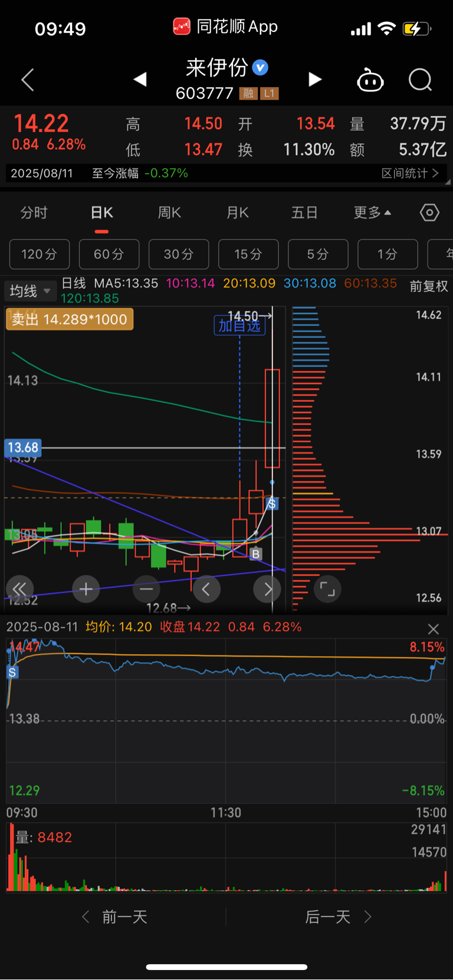Open 同花顺 App banner in status bar
This screenshot has width=453, height=980.
click(x=225, y=27)
